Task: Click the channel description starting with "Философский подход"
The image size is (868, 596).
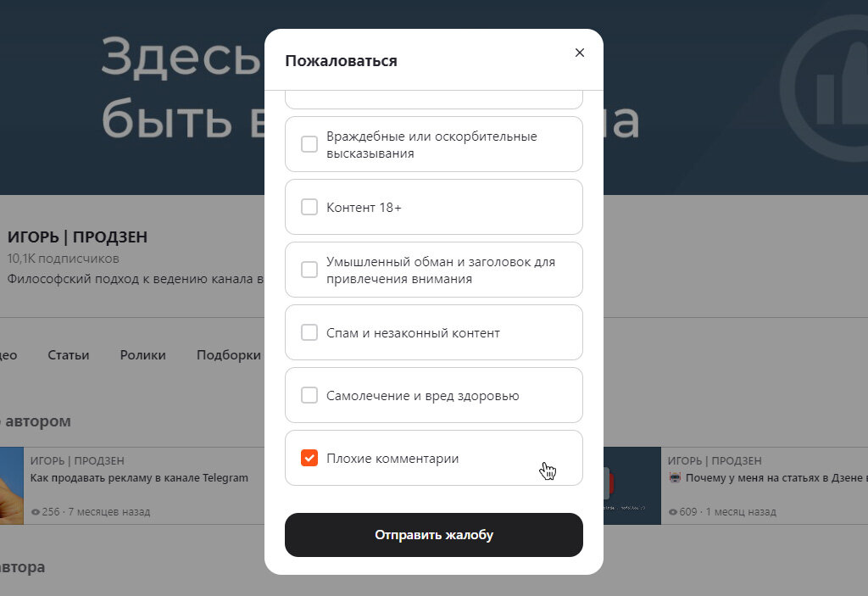Action: pyautogui.click(x=127, y=278)
